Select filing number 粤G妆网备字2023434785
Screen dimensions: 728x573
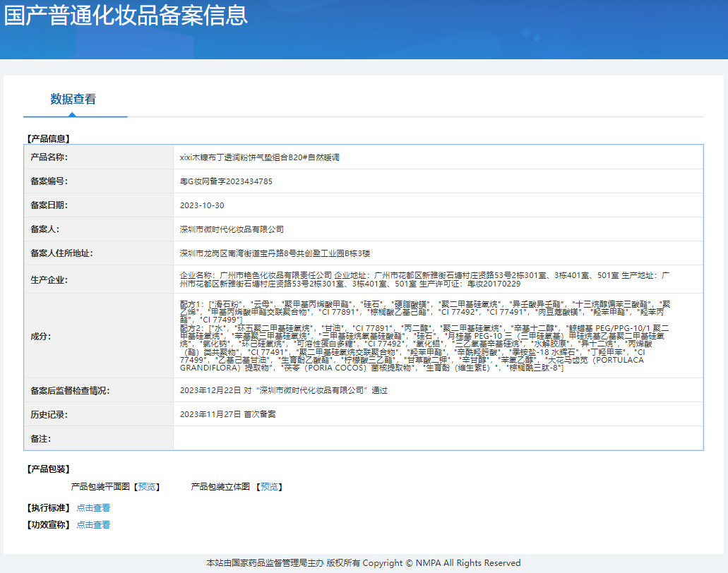tap(226, 181)
